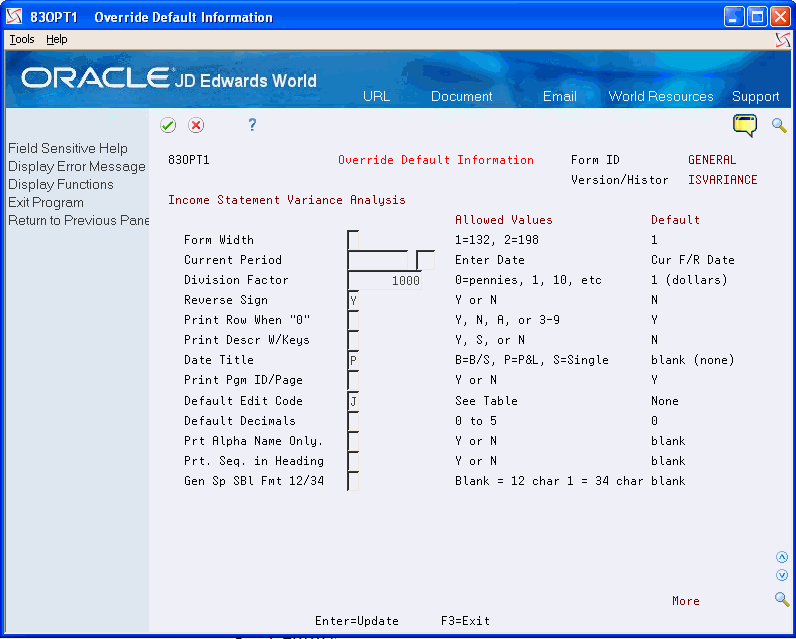Screen dimensions: 796x639
Task: Click the "Cur F/R Date" default text
Action: pos(693,260)
